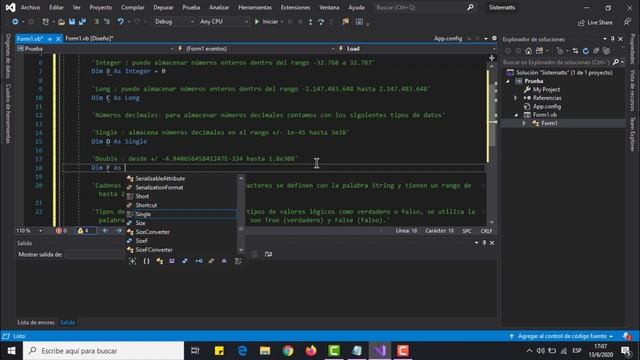
Task: Toggle IntelliSense interfaces filter icon
Action: point(199,261)
